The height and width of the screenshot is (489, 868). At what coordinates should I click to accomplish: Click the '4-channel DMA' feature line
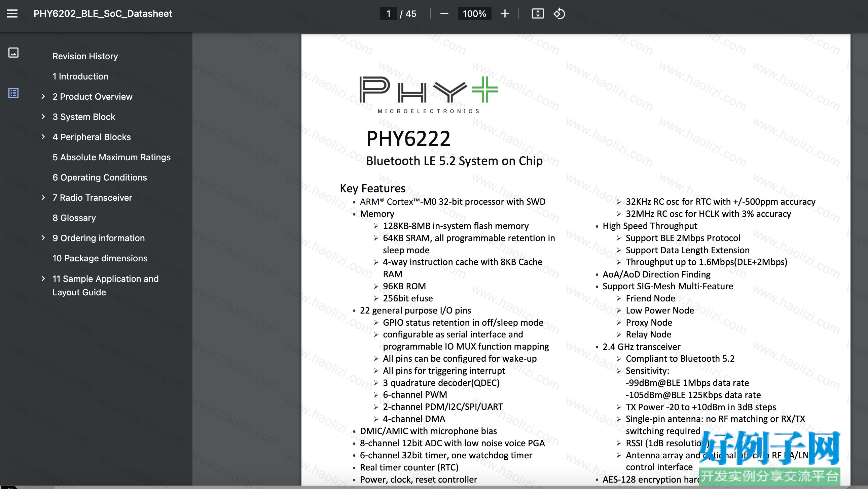[414, 419]
